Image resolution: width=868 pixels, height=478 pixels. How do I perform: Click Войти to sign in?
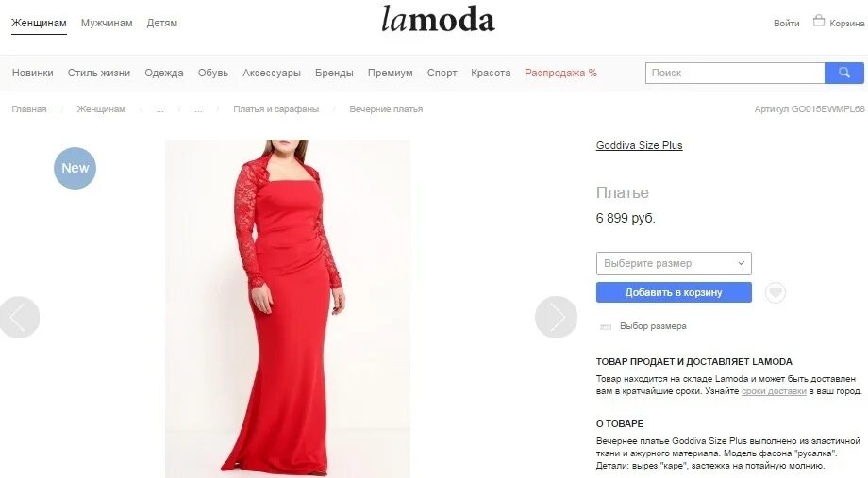[x=786, y=24]
